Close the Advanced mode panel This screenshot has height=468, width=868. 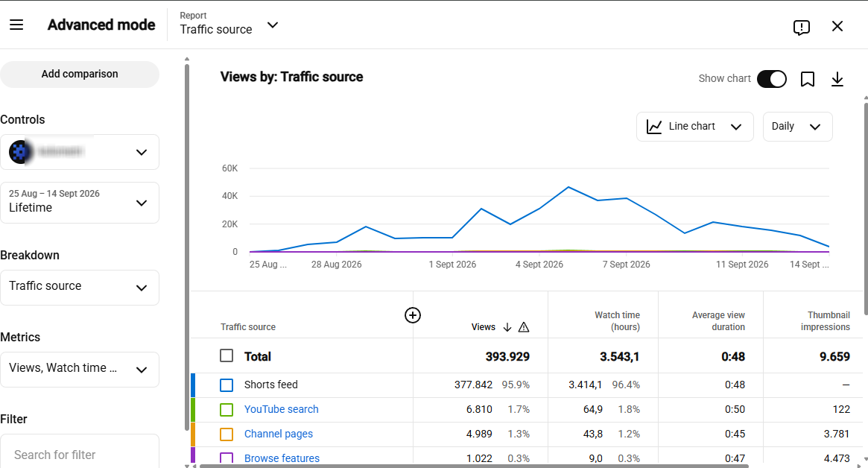(837, 26)
